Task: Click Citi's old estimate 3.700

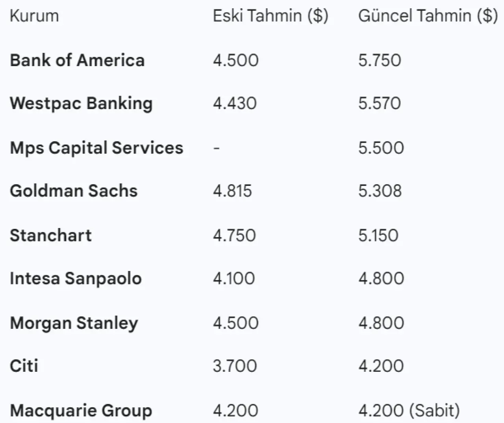Action: 235,366
